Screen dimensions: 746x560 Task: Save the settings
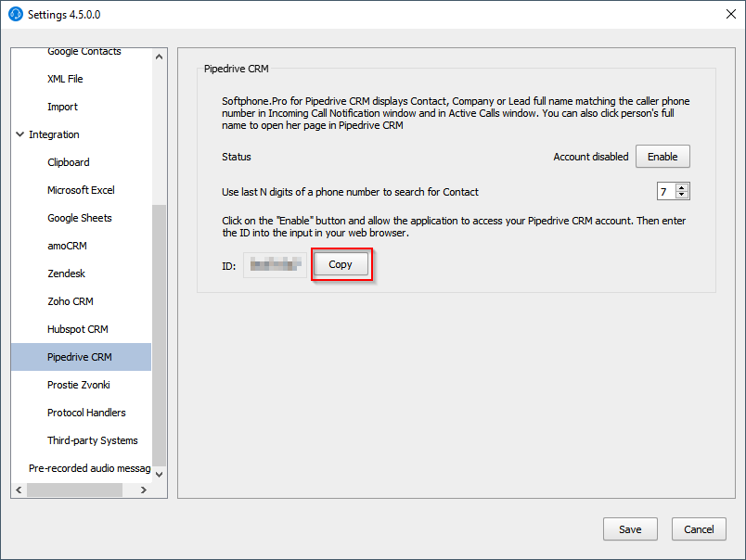630,529
